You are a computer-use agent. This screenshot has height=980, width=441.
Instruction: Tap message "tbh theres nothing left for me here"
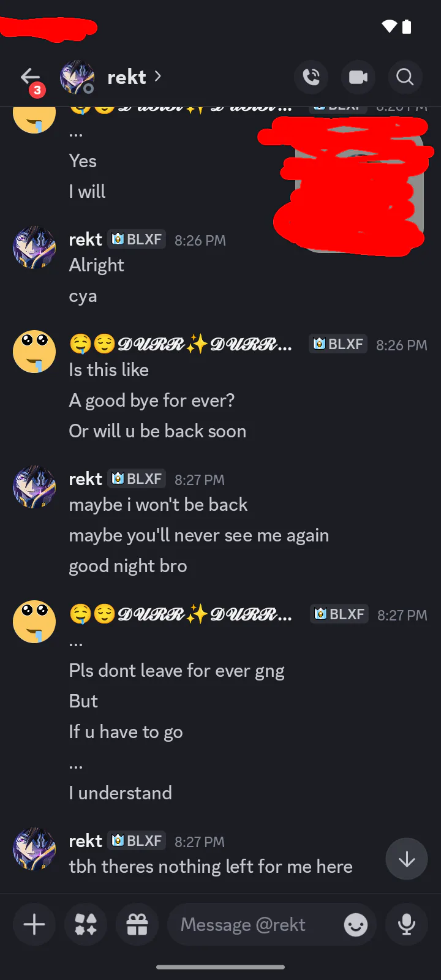(211, 867)
